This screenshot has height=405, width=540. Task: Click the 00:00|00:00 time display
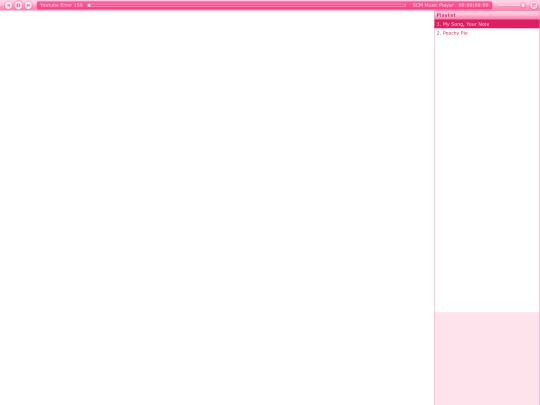click(474, 5)
